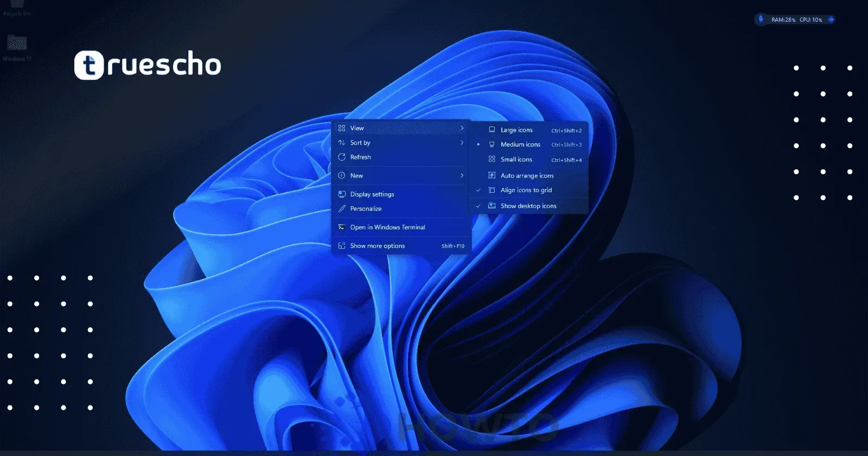Click the Refresh icon in context menu
Viewport: 868px width, 456px height.
pyautogui.click(x=342, y=157)
